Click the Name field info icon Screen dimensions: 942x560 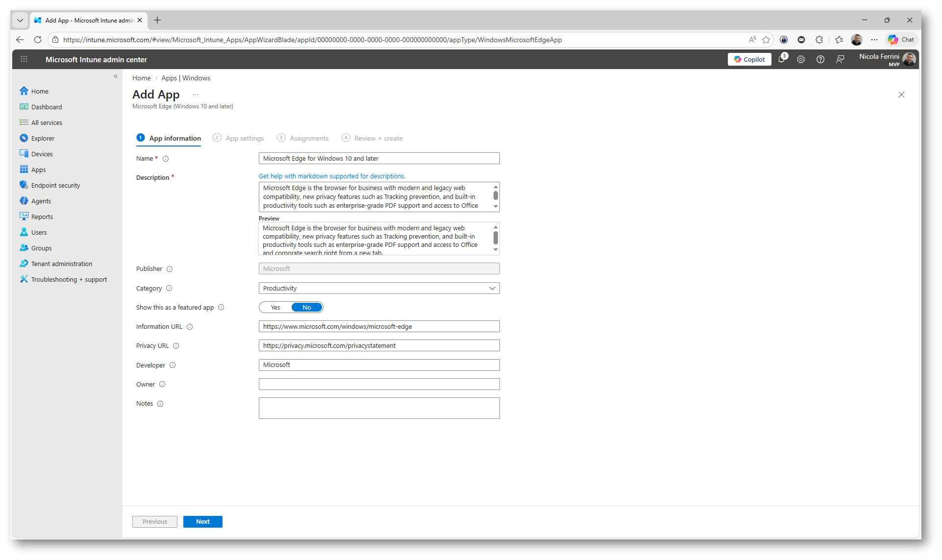click(x=166, y=159)
